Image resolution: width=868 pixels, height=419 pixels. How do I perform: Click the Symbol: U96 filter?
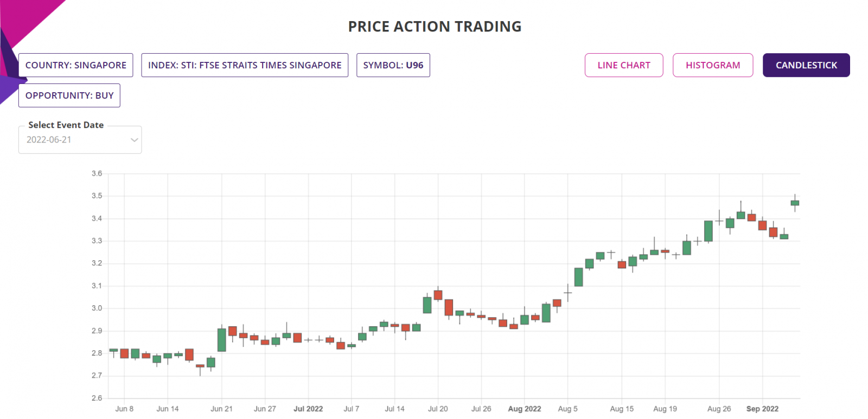click(x=393, y=65)
